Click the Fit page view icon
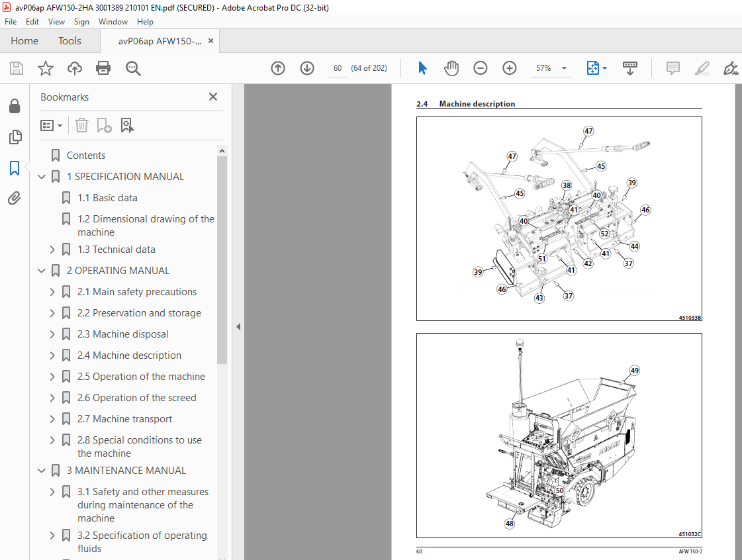The width and height of the screenshot is (742, 560). point(593,68)
